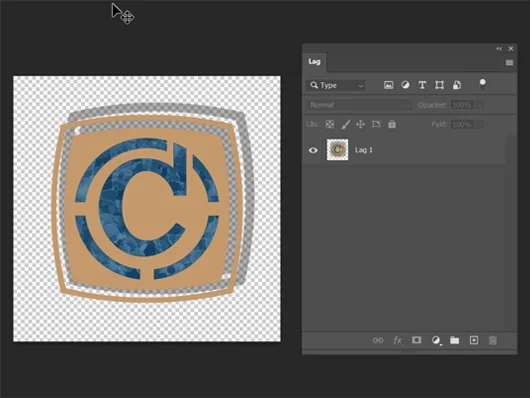Filter layers by type layers icon
530x398 pixels.
coord(422,85)
